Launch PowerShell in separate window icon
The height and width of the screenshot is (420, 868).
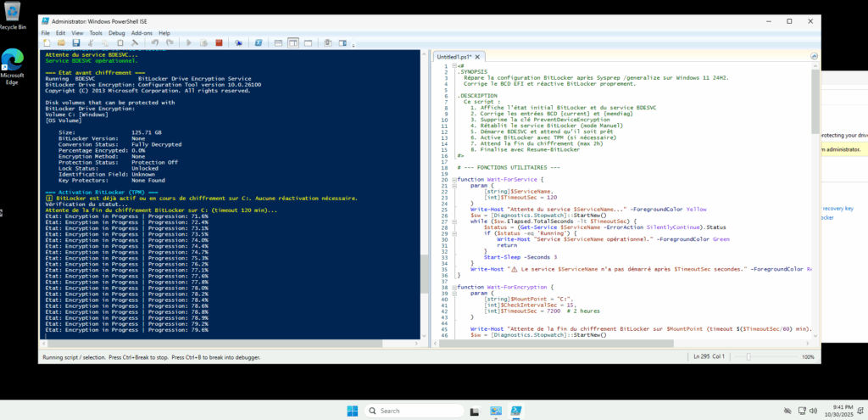pos(259,42)
